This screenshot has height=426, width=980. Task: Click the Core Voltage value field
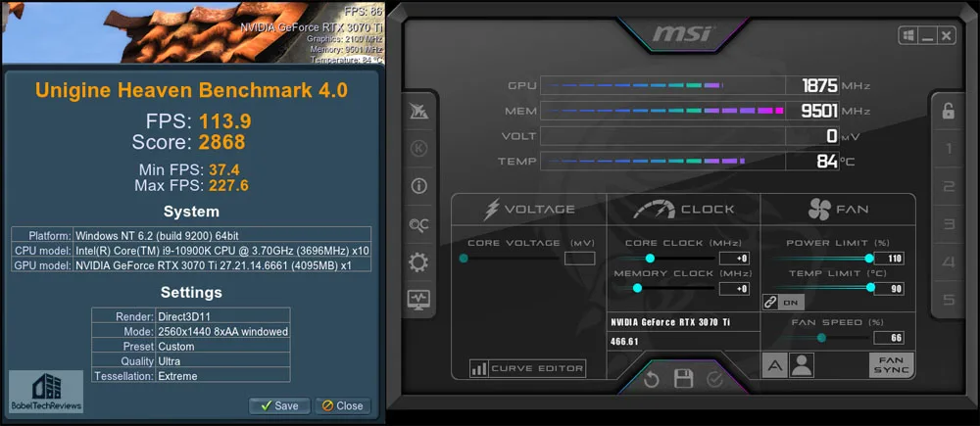[579, 258]
